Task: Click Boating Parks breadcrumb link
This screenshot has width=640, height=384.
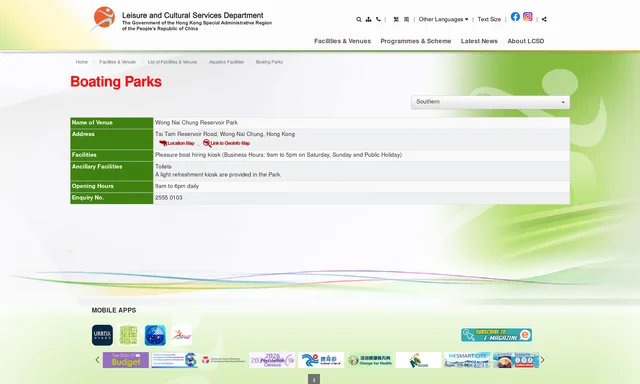Action: 269,62
